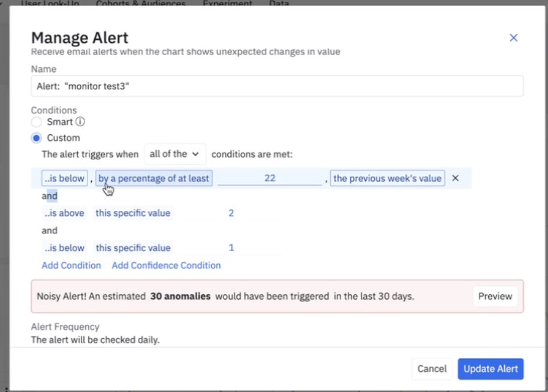Open the '..is above' condition selector
This screenshot has height=392, width=548.
pyautogui.click(x=65, y=213)
